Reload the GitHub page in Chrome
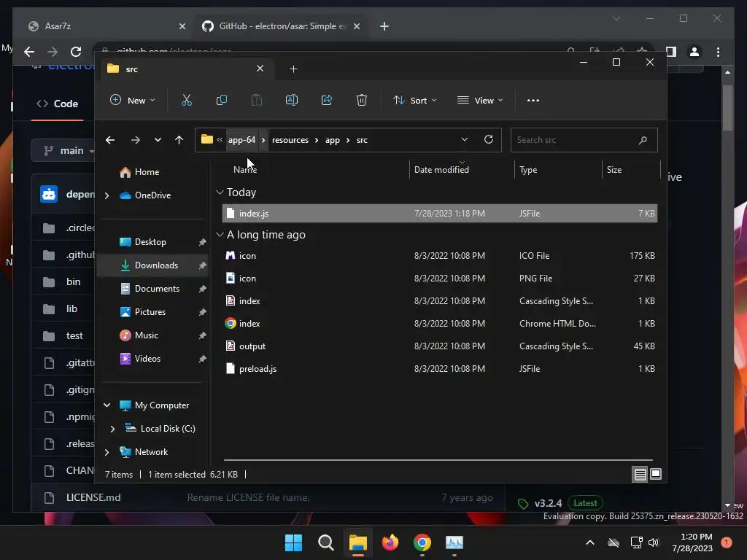The width and height of the screenshot is (747, 560). point(76,52)
